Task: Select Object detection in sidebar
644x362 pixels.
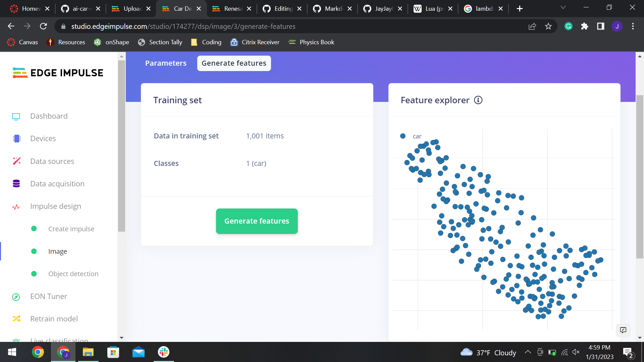Action: pyautogui.click(x=73, y=274)
